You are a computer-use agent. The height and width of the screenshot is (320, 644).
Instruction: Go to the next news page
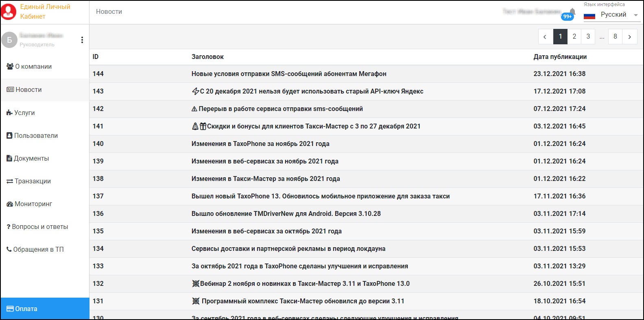pyautogui.click(x=629, y=37)
